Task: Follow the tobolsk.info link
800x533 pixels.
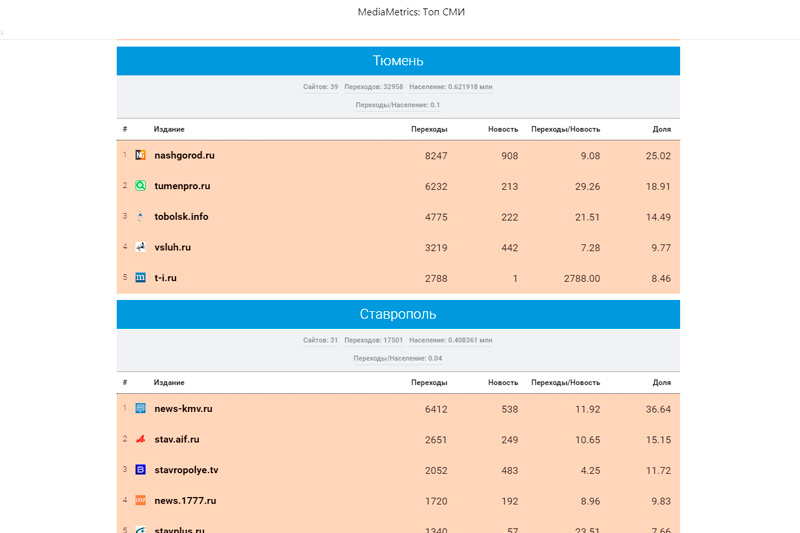Action: click(181, 217)
